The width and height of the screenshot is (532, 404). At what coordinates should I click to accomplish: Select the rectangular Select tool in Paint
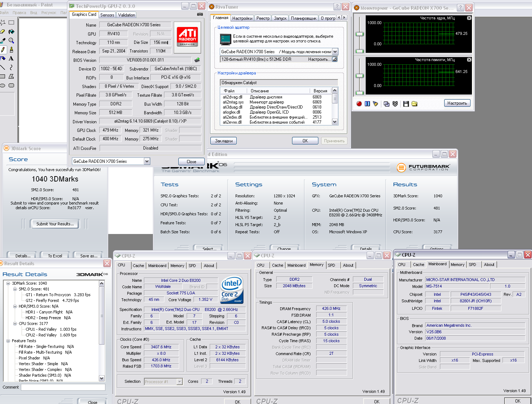12,22
